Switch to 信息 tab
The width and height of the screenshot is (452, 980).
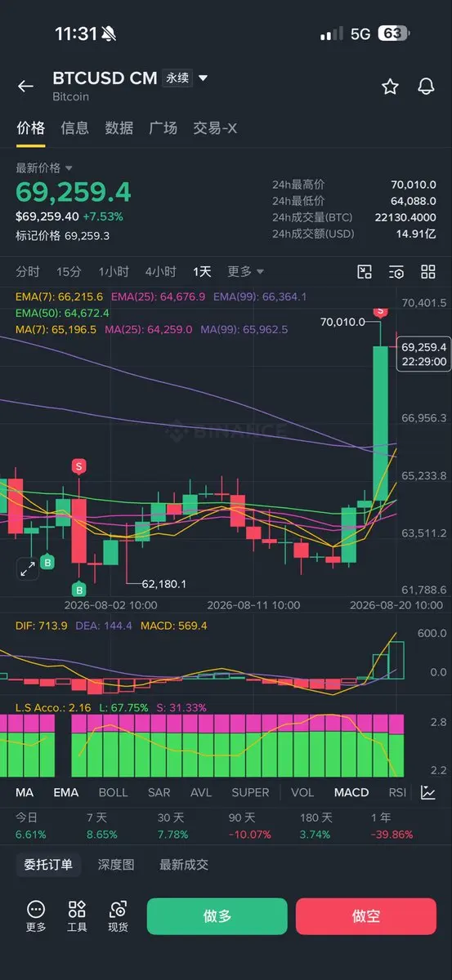click(x=75, y=128)
